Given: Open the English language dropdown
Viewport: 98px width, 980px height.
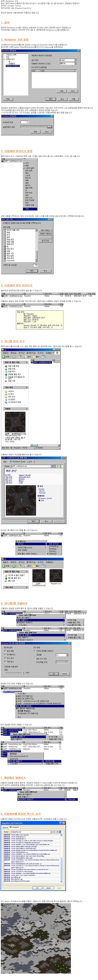Looking at the screenshot, I should point(75,60).
